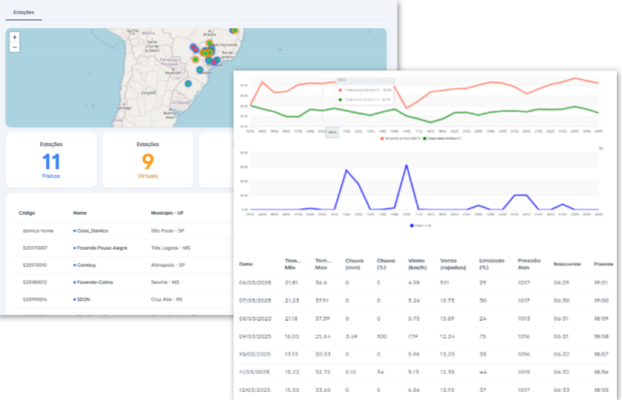
Task: Click the highest blue peak on rain chart
Action: (407, 166)
